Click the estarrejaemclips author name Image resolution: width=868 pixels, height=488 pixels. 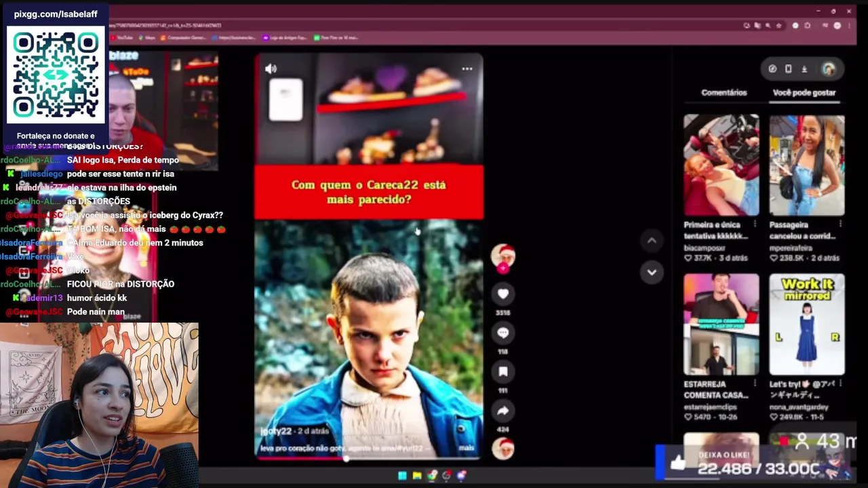(x=709, y=407)
